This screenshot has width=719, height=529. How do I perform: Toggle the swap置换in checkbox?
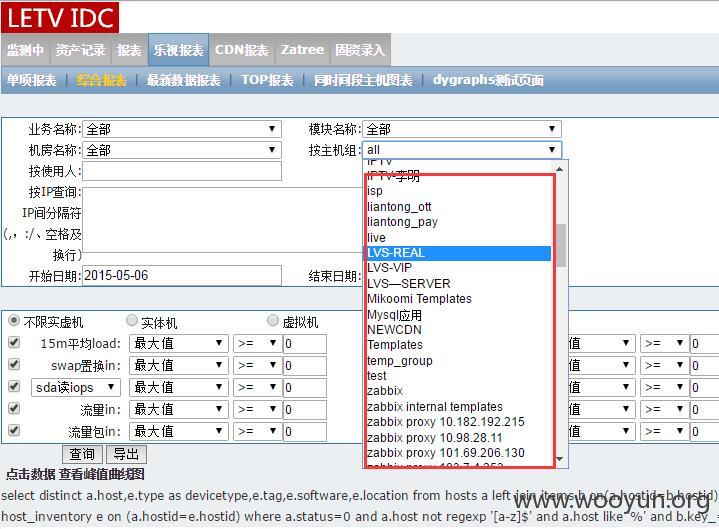click(x=14, y=364)
